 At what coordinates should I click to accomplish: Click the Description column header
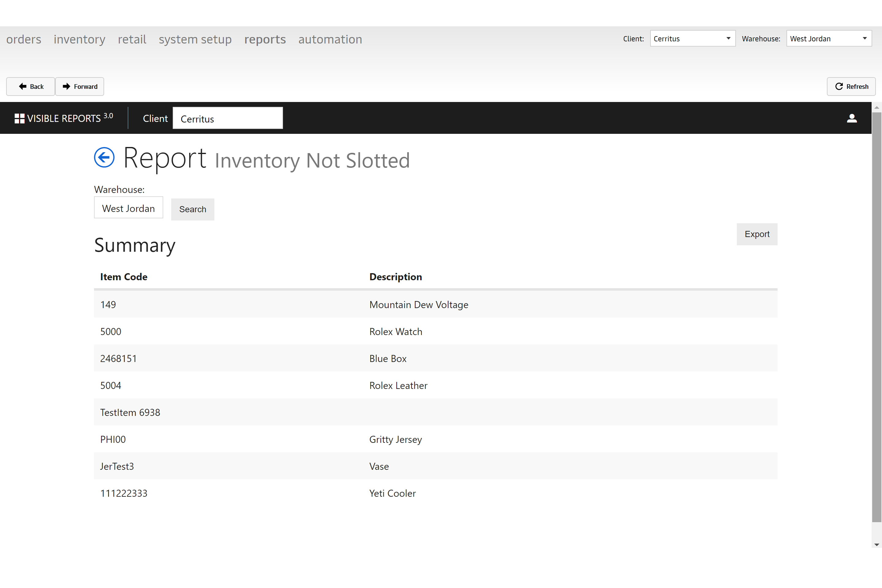[x=396, y=277]
